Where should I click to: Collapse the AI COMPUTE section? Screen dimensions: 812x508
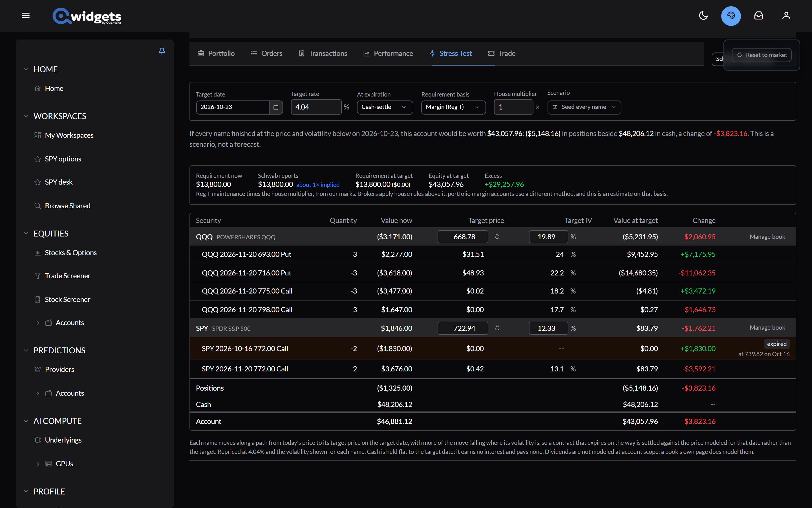pos(26,421)
